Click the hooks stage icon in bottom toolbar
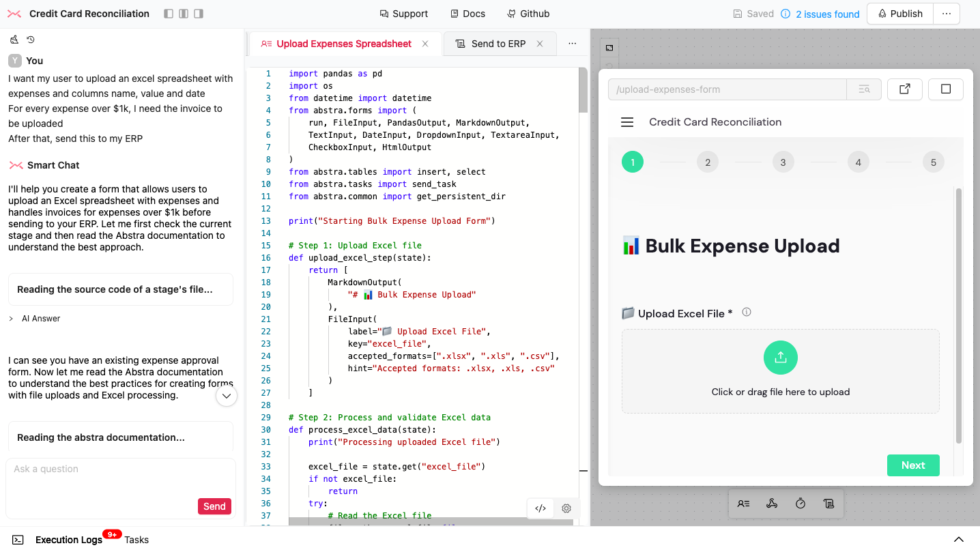This screenshot has height=550, width=980. [x=772, y=504]
